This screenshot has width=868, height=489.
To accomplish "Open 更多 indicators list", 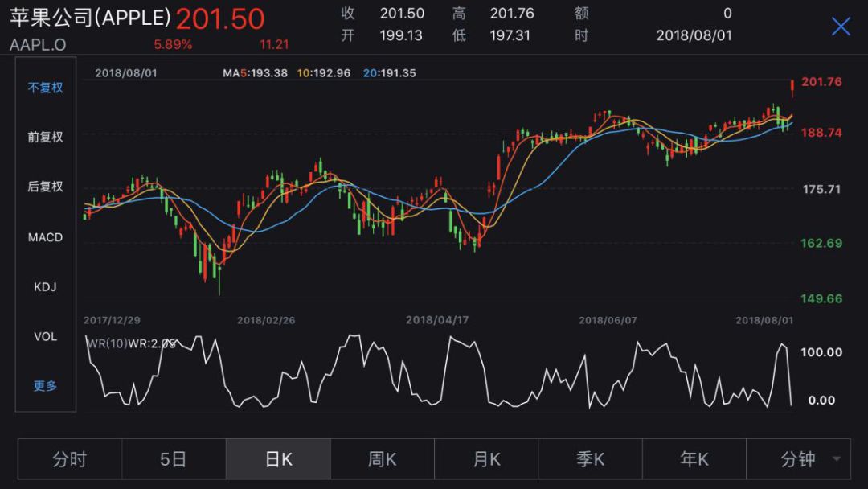I will pyautogui.click(x=46, y=386).
